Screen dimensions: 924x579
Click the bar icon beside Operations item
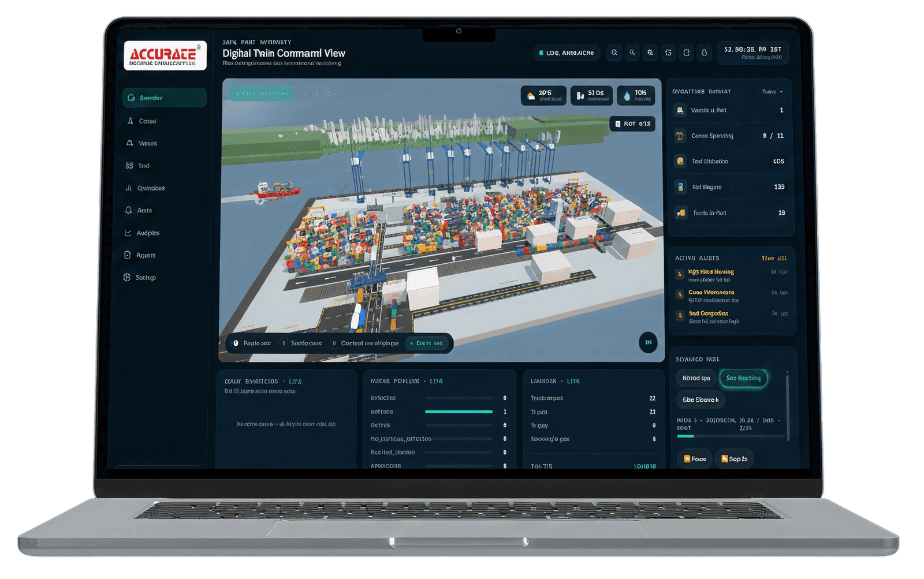click(x=129, y=188)
